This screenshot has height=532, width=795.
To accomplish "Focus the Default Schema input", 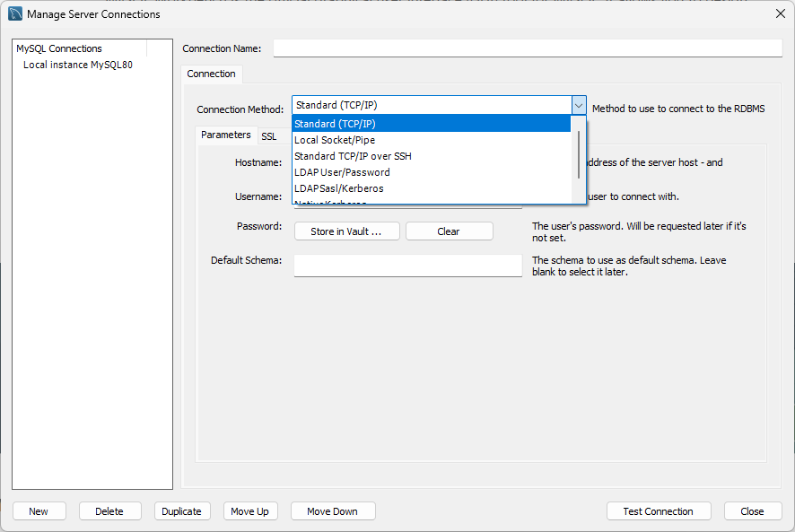I will pos(408,266).
